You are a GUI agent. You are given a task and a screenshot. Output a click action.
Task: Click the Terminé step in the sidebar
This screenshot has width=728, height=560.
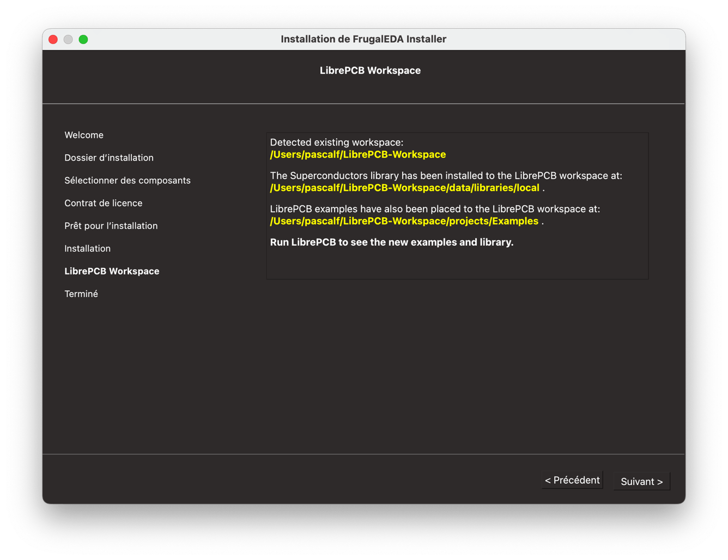(x=81, y=294)
